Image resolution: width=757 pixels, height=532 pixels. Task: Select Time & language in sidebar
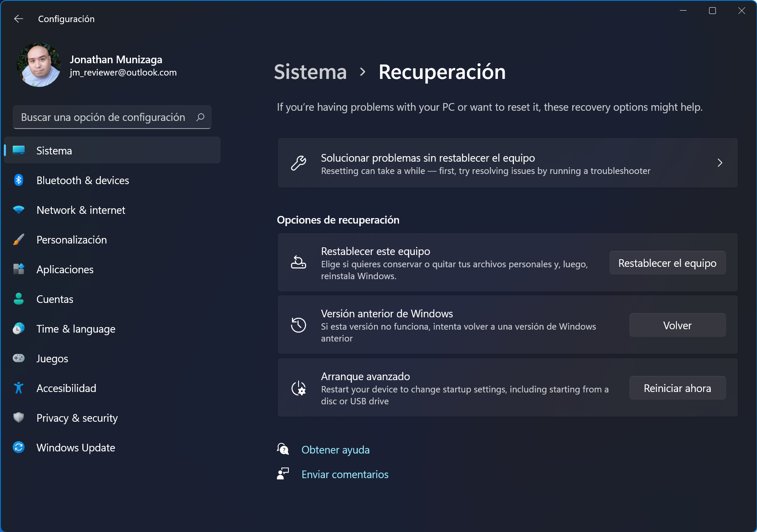(76, 329)
